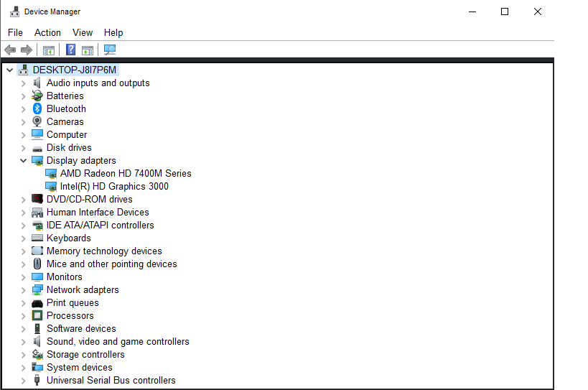Select the Sound, video and game controllers label
The image size is (588, 390).
coord(118,342)
